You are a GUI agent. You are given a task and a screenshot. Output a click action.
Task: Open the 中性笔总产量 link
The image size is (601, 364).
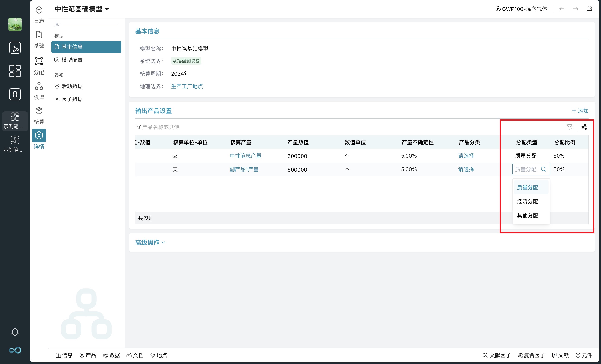tap(245, 156)
